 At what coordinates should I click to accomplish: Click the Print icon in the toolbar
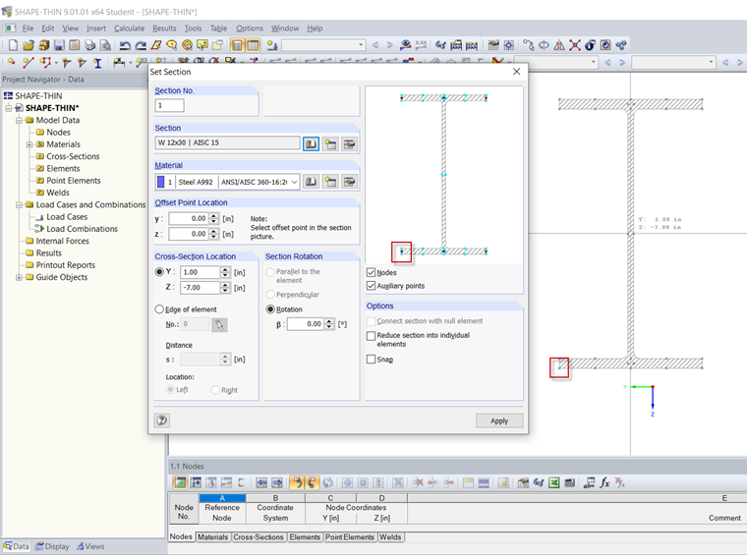coord(90,45)
